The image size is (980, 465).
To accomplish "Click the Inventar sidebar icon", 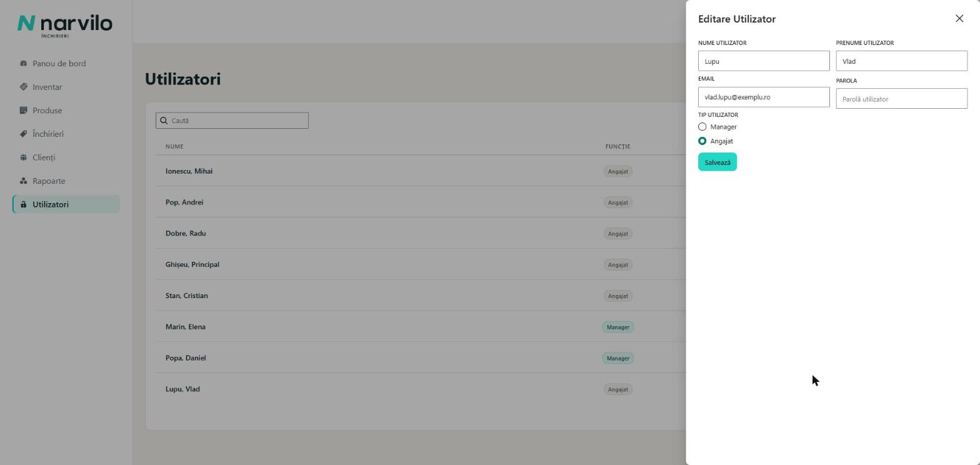I will pos(23,87).
